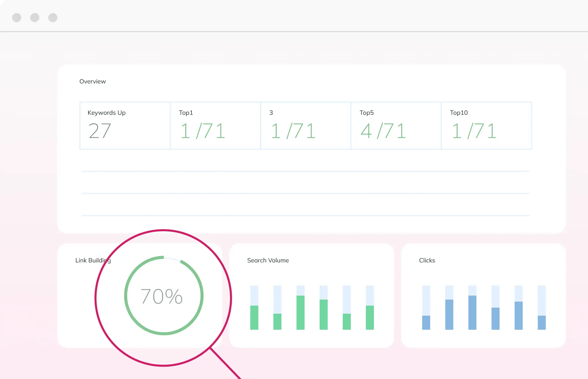The width and height of the screenshot is (588, 379).
Task: Click the second gray window control dot
Action: [x=35, y=18]
